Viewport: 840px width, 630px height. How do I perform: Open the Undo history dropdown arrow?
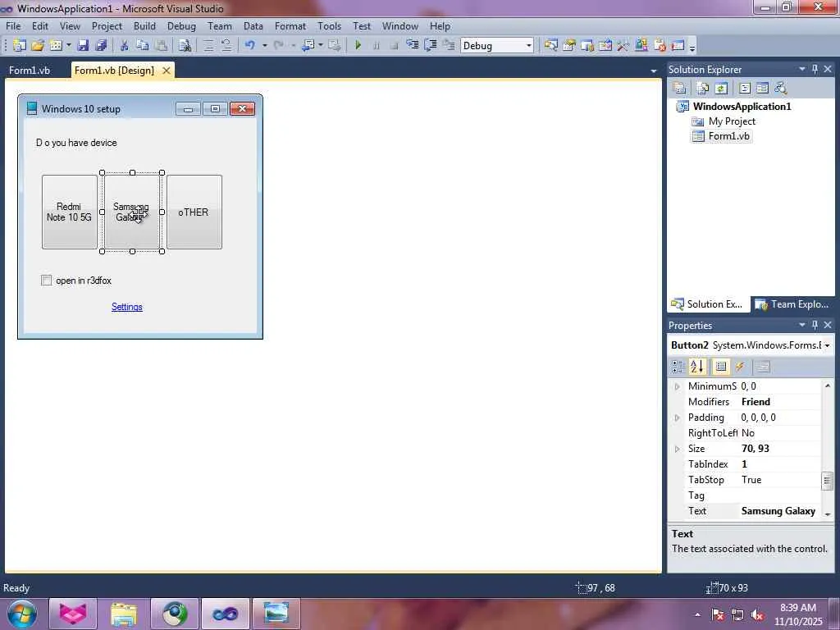265,46
